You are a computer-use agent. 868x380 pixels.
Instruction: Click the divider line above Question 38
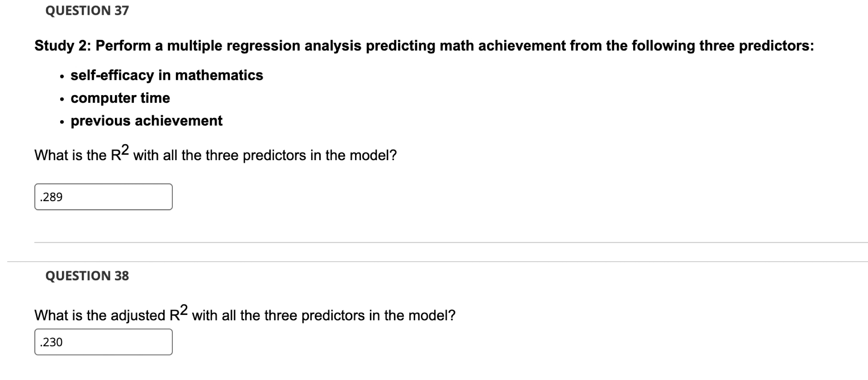click(x=434, y=260)
